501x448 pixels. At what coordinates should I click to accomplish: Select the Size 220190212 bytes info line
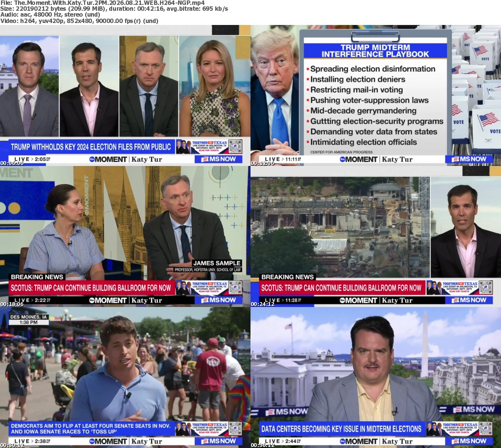pyautogui.click(x=114, y=9)
